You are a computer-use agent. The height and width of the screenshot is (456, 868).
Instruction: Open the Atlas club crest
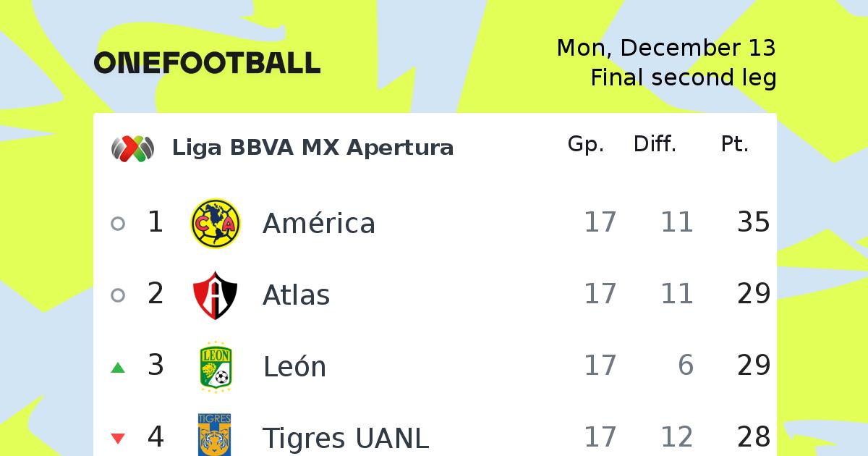point(215,294)
